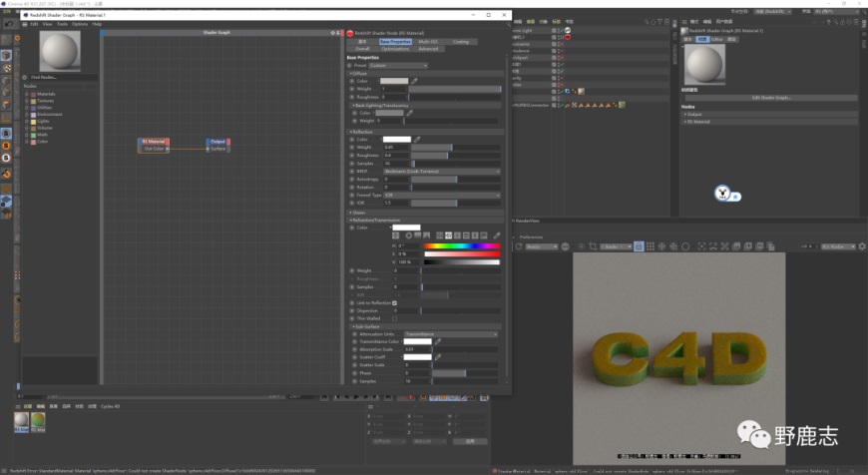Use the Transmittance Color eyedropper
Viewport: 868px width, 475px height.
437,341
